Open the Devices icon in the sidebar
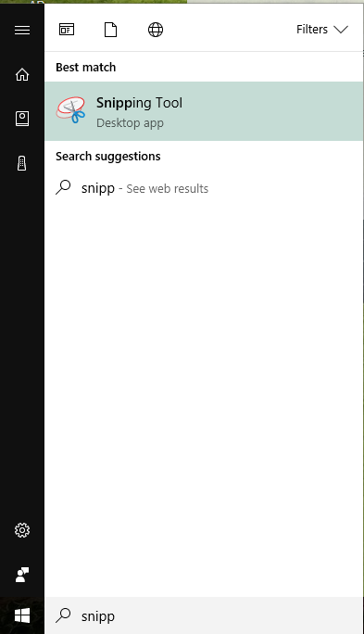 (x=22, y=163)
